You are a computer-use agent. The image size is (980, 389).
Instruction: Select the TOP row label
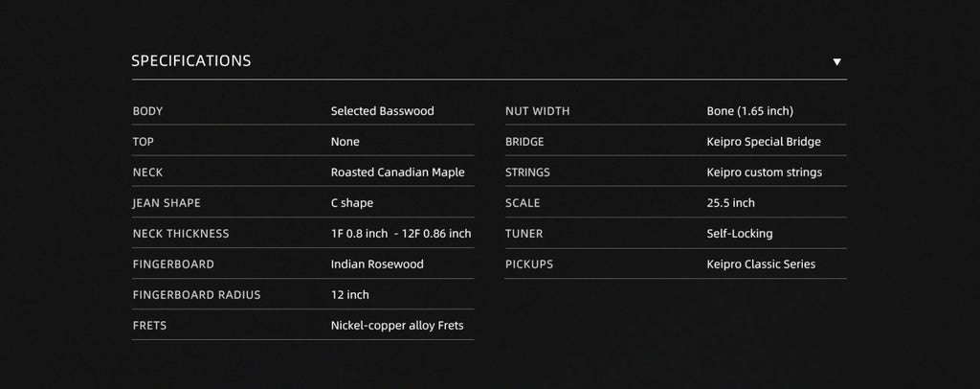(x=143, y=142)
